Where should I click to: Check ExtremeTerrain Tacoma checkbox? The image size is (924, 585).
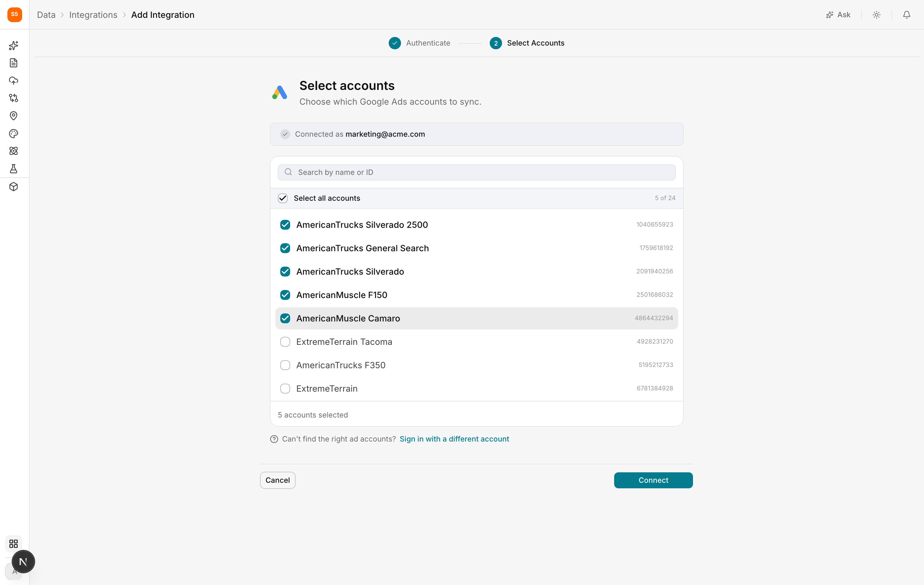285,342
